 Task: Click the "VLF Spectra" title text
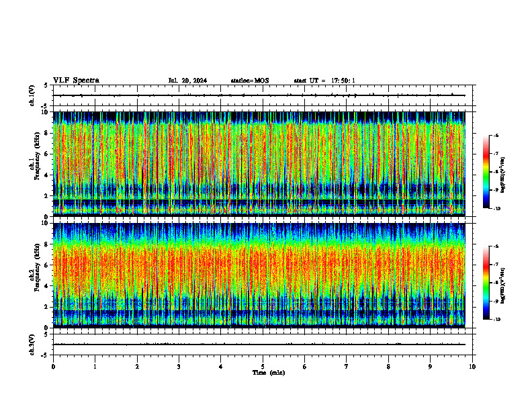(x=76, y=81)
